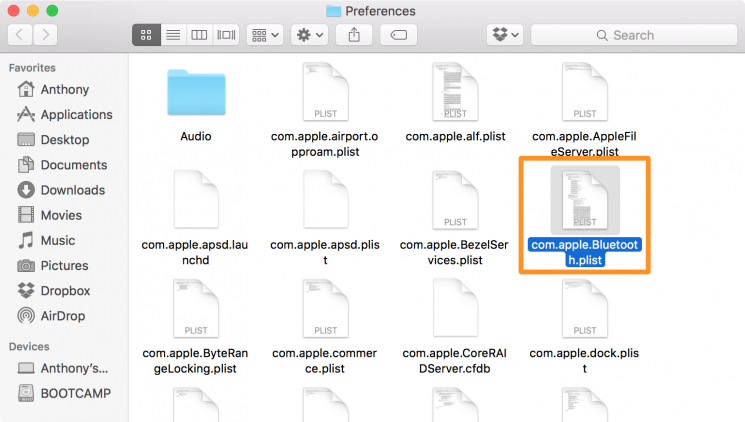Click the "com.apple.commerce.plist" file name
Viewport: 745px width, 422px height.
click(325, 361)
